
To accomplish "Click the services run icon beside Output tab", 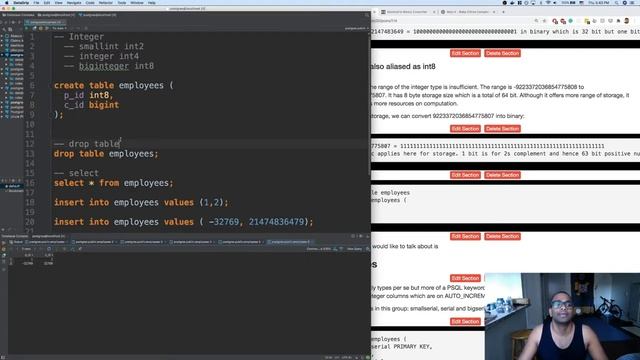I will (x=4, y=242).
